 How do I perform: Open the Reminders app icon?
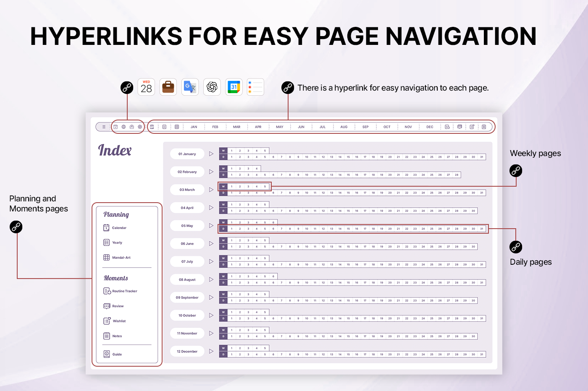point(255,87)
